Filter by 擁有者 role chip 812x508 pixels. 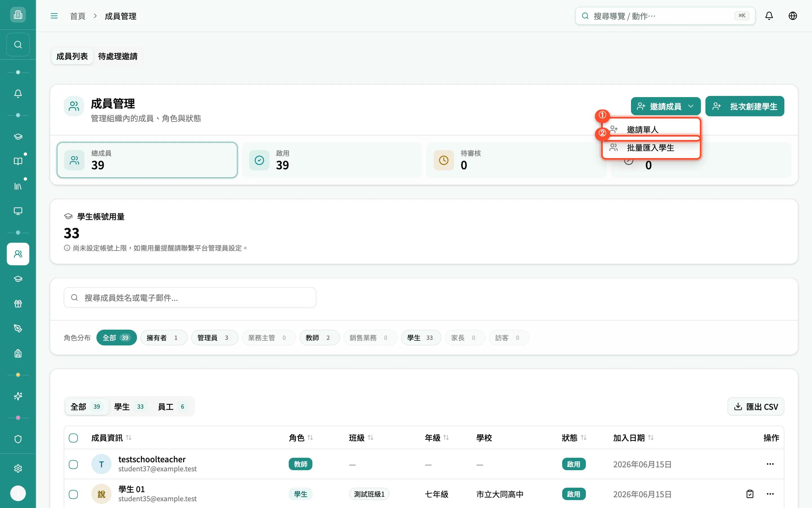[164, 338]
